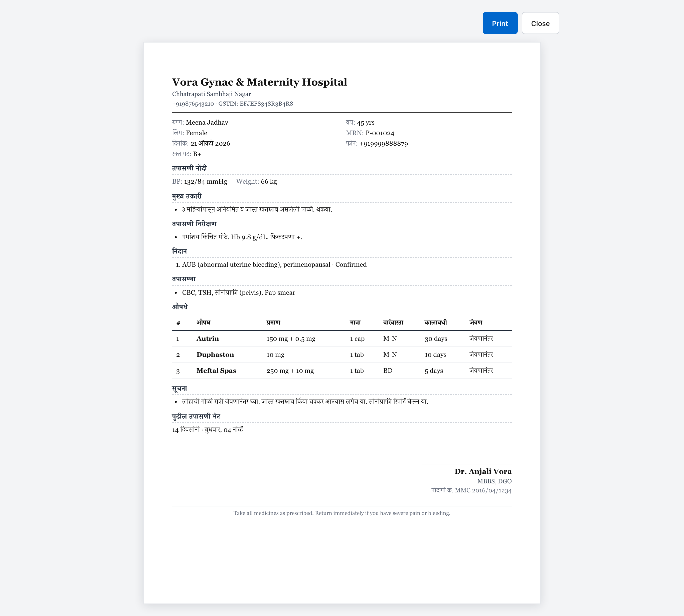This screenshot has width=684, height=616.
Task: Click the address 'Chhatrapati Sambhaji Nagar'
Action: pos(211,94)
